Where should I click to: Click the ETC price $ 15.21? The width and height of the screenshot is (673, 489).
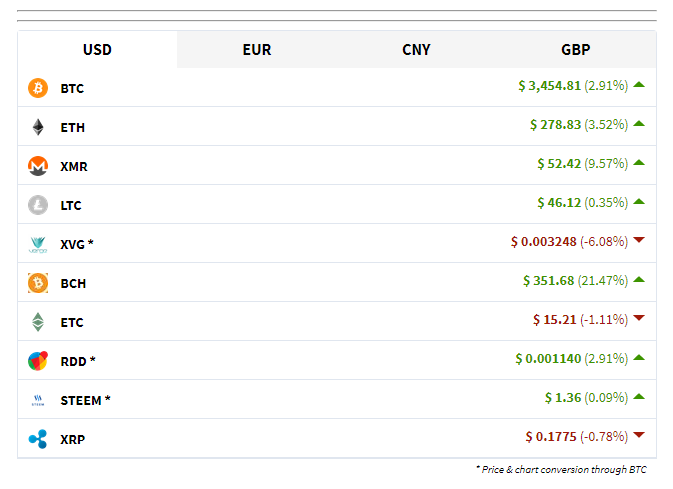click(x=555, y=320)
